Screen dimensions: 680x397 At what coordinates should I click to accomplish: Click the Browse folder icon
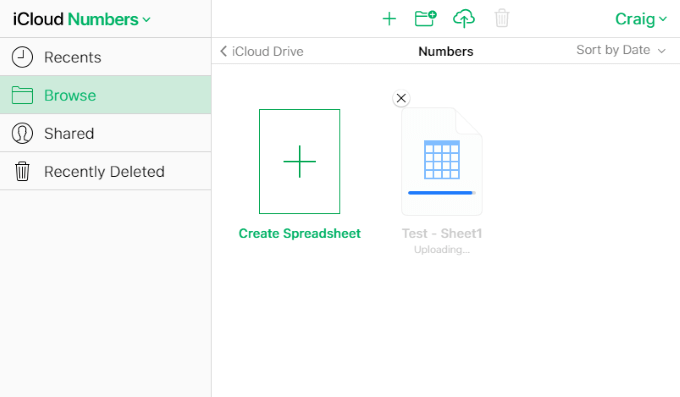point(22,95)
